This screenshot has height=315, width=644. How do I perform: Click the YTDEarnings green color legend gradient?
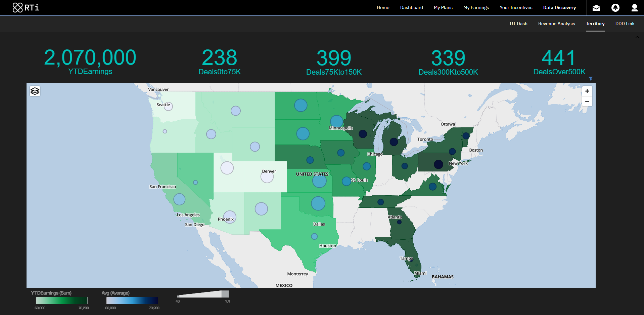61,301
